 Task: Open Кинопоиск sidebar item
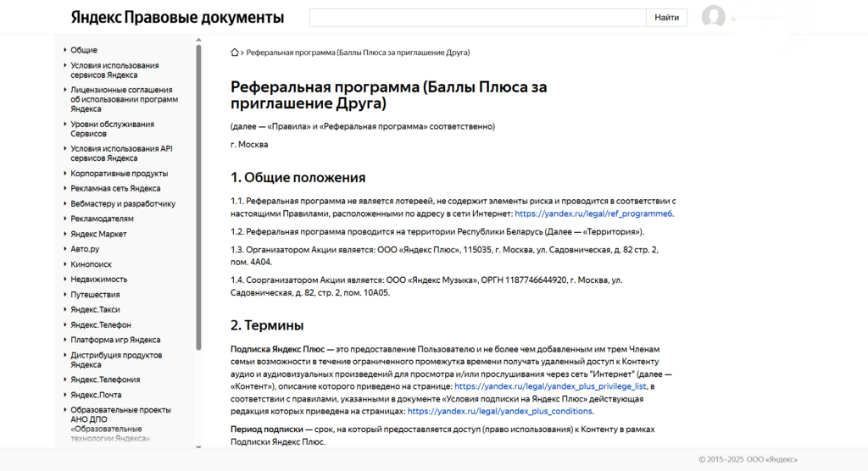tap(91, 264)
